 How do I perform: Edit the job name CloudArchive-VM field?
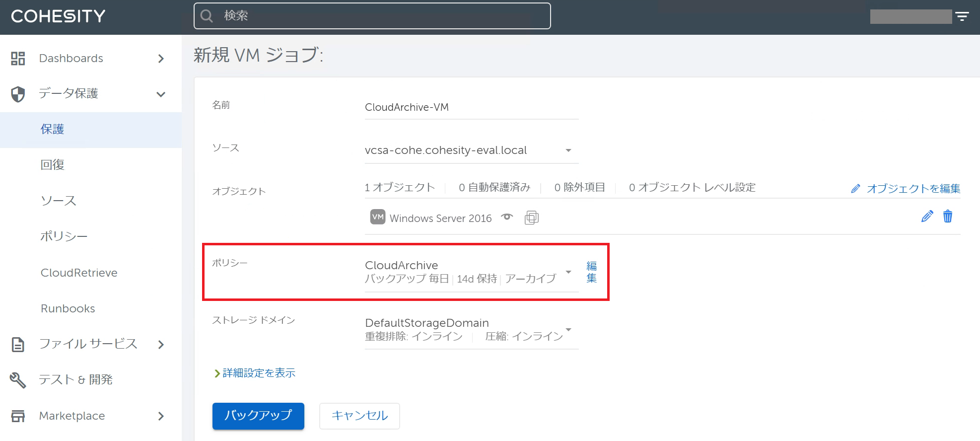tap(472, 108)
